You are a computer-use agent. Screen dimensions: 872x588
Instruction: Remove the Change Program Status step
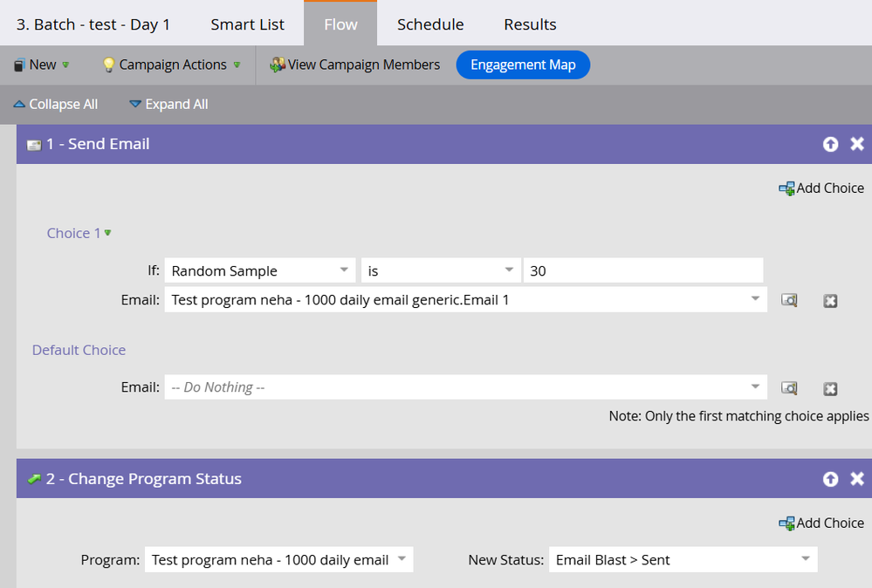(x=856, y=479)
